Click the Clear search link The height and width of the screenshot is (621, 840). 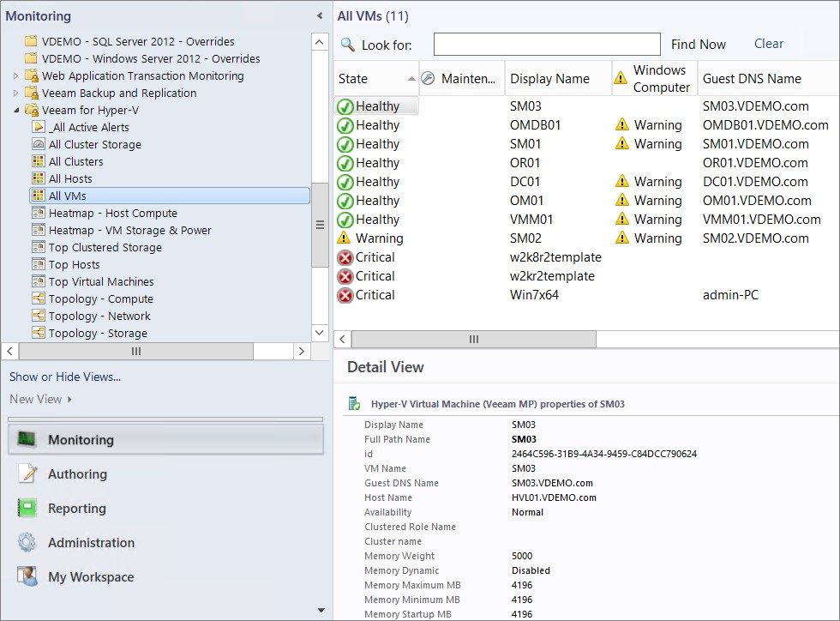[x=769, y=44]
